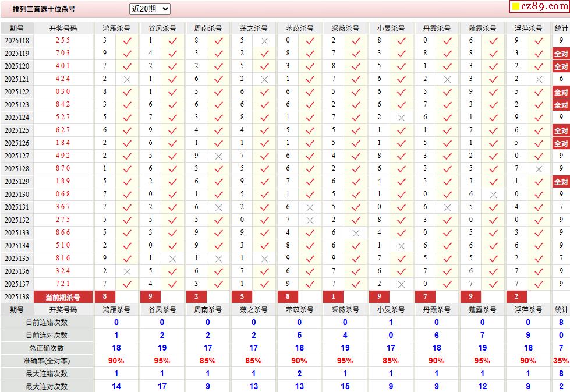Screen dimensions: 570x392
Task: Click the period number 2025133
Action: [x=17, y=233]
